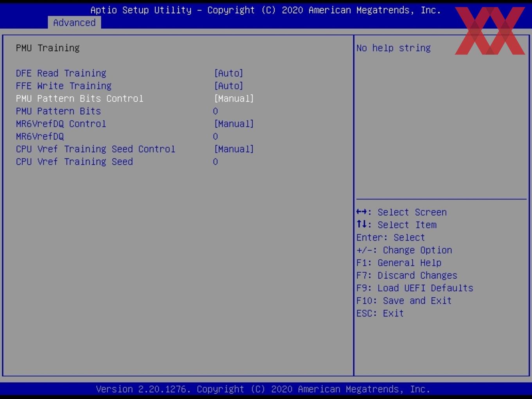Select the CPU Vref Training Seed label
Screen dimensions: 532x399
[74, 162]
